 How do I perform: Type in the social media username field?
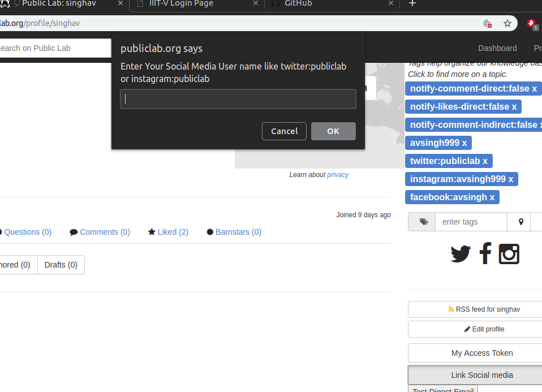tap(238, 98)
